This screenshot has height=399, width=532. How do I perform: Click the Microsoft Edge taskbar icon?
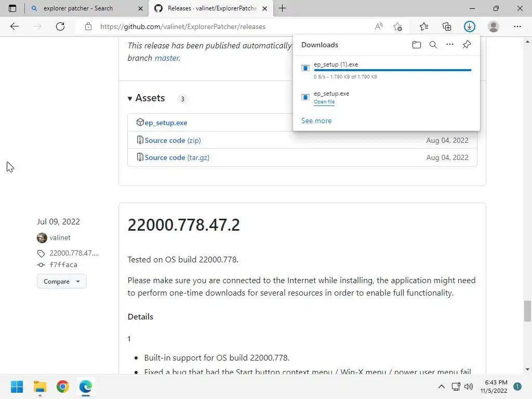click(86, 387)
